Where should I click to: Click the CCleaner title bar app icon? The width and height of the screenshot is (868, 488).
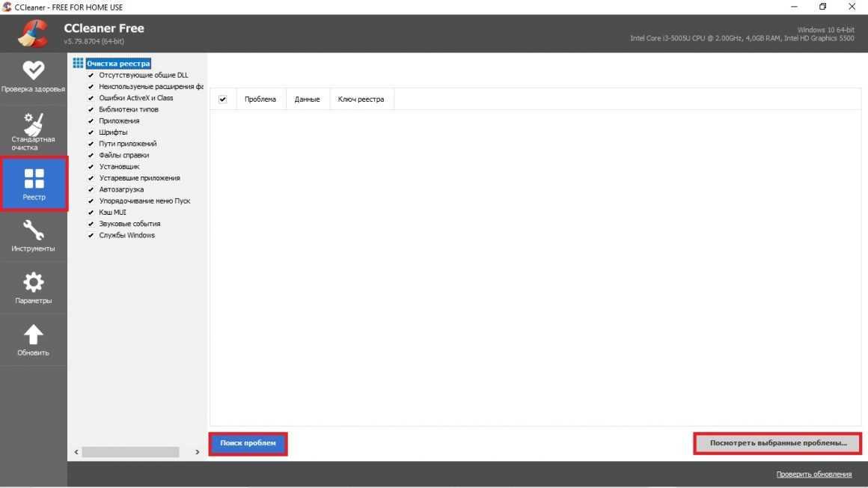7,7
